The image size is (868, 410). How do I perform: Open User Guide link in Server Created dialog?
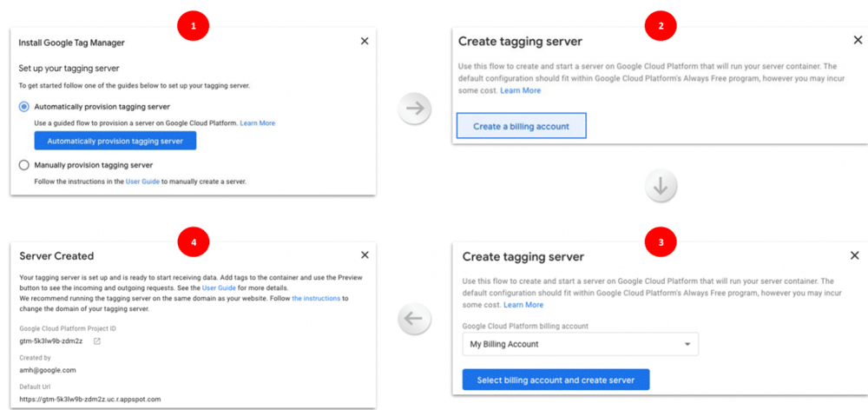(220, 288)
